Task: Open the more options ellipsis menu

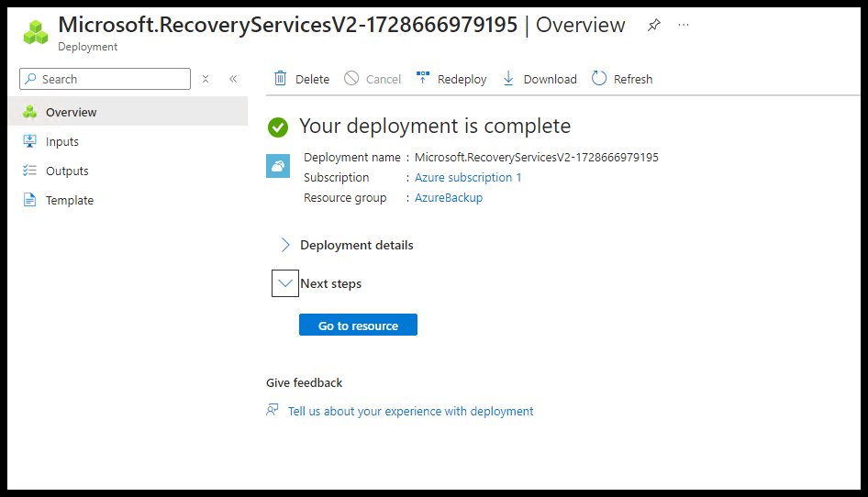Action: (x=684, y=25)
